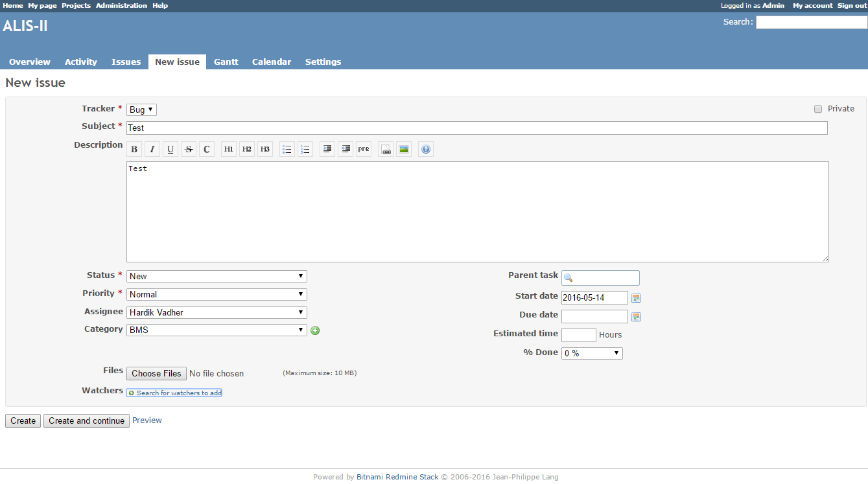Check the Private checkbox
Image resolution: width=868 pixels, height=484 pixels.
click(818, 109)
